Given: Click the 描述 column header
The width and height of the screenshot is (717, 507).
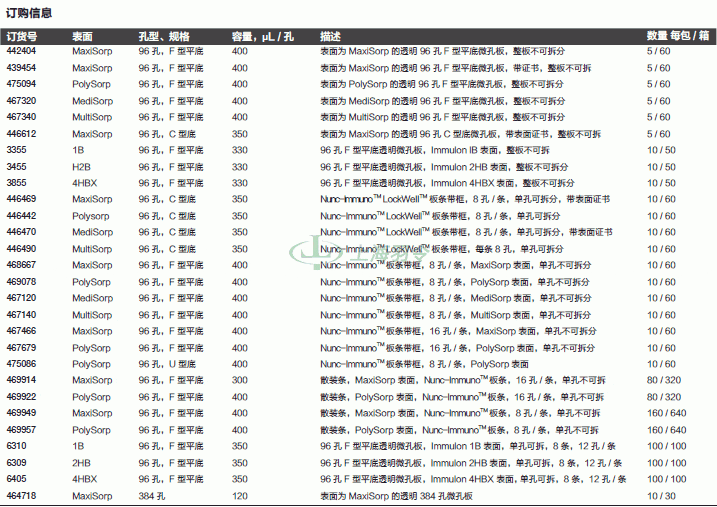Looking at the screenshot, I should click(330, 37).
